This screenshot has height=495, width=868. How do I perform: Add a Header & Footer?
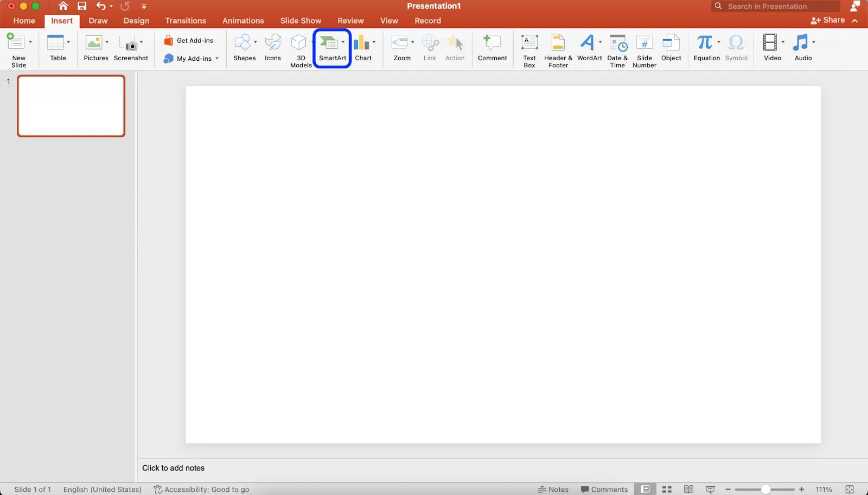click(558, 51)
